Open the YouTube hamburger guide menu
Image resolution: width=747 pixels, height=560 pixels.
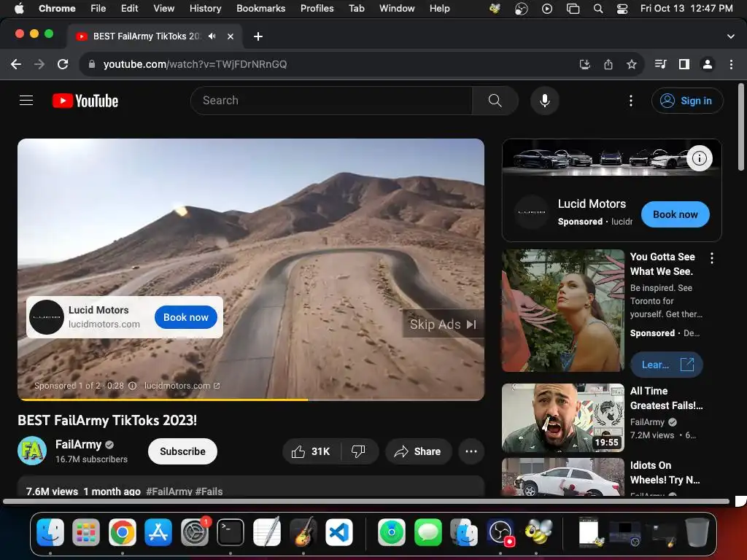[x=26, y=101]
